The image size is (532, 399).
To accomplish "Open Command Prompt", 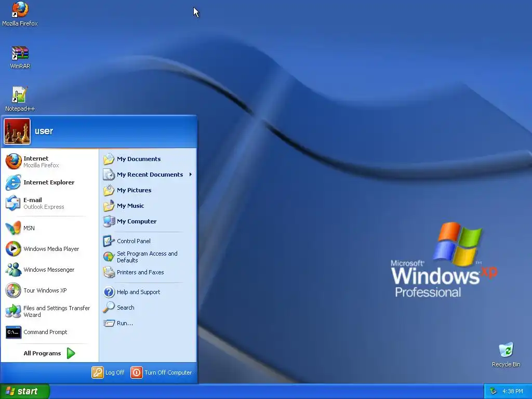I will click(49, 332).
